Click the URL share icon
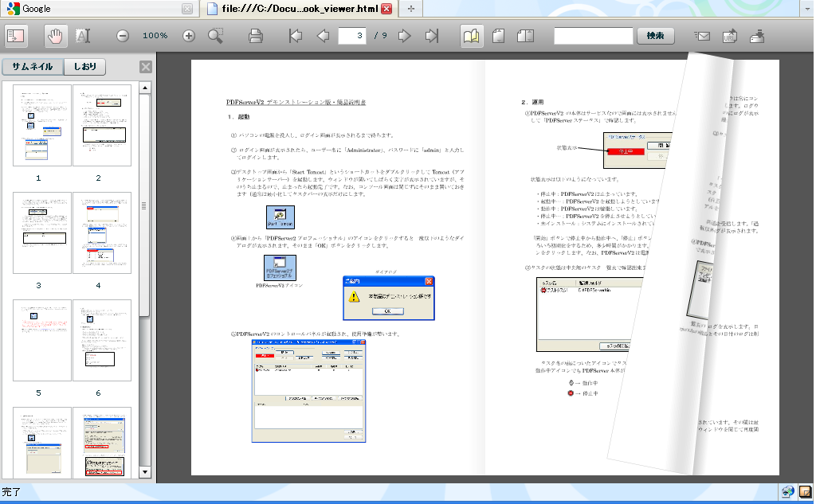The width and height of the screenshot is (816, 504). pyautogui.click(x=730, y=36)
